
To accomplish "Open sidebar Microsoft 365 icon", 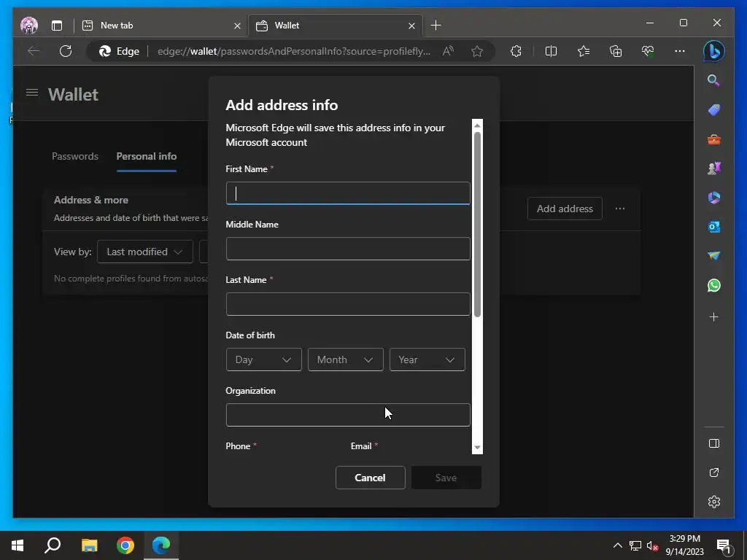I will click(x=713, y=198).
